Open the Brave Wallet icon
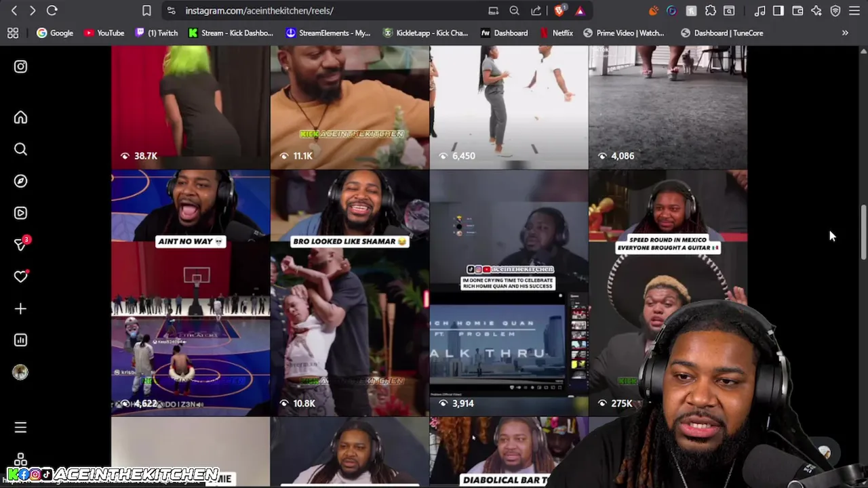Image resolution: width=868 pixels, height=488 pixels. pos(797,10)
